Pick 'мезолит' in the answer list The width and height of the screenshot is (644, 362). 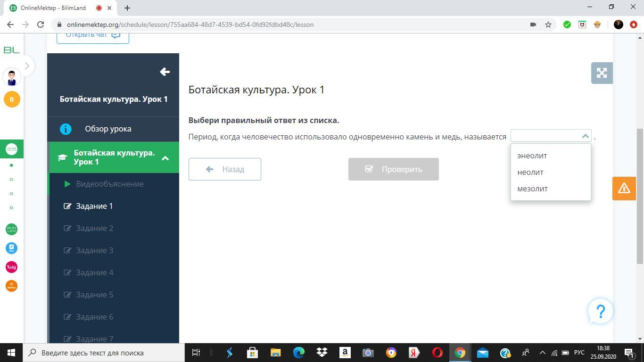point(532,189)
